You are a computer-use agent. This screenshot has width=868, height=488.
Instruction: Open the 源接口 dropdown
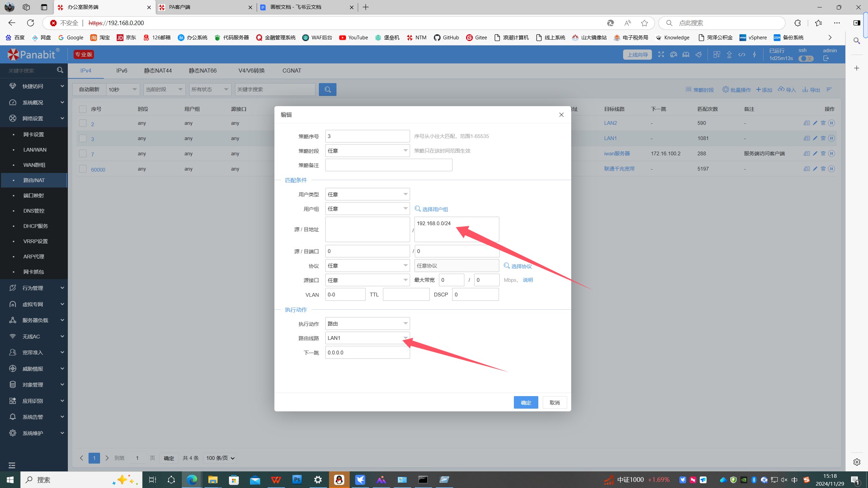(x=367, y=280)
